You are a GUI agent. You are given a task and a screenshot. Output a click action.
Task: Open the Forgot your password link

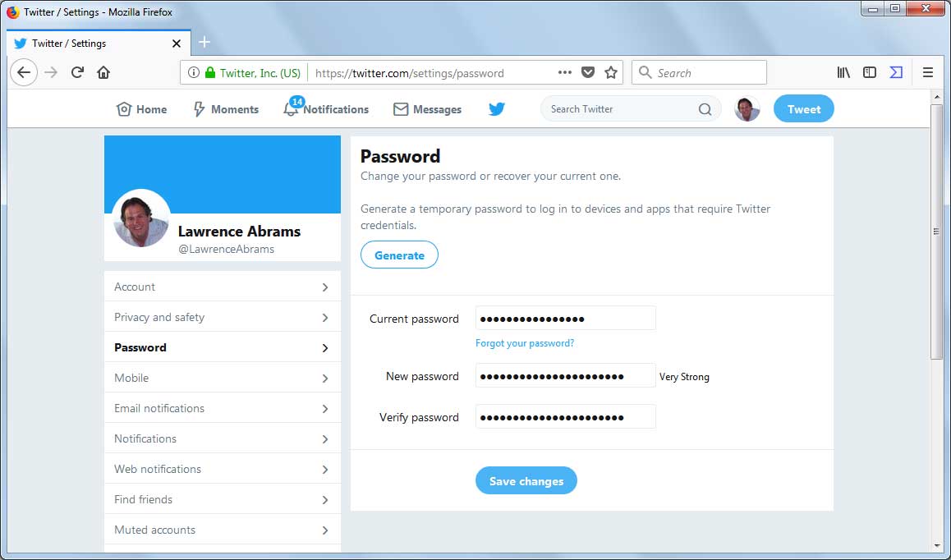pos(524,343)
